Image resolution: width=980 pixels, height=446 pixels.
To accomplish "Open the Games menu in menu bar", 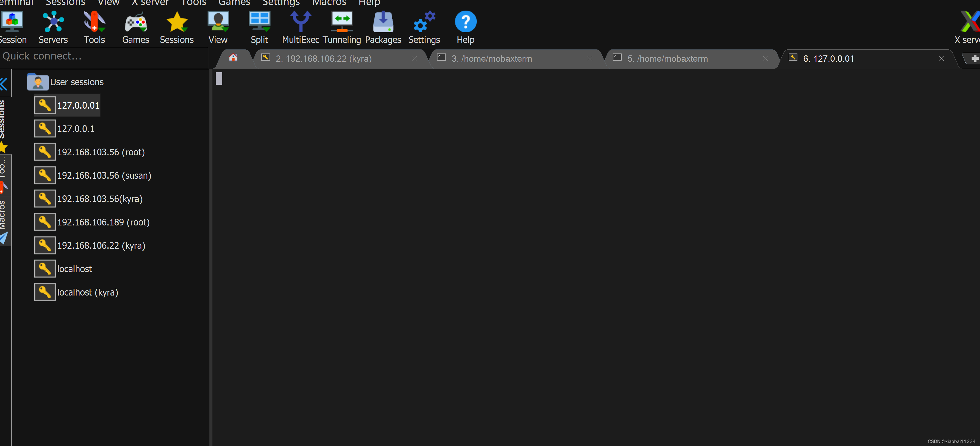I will tap(234, 3).
